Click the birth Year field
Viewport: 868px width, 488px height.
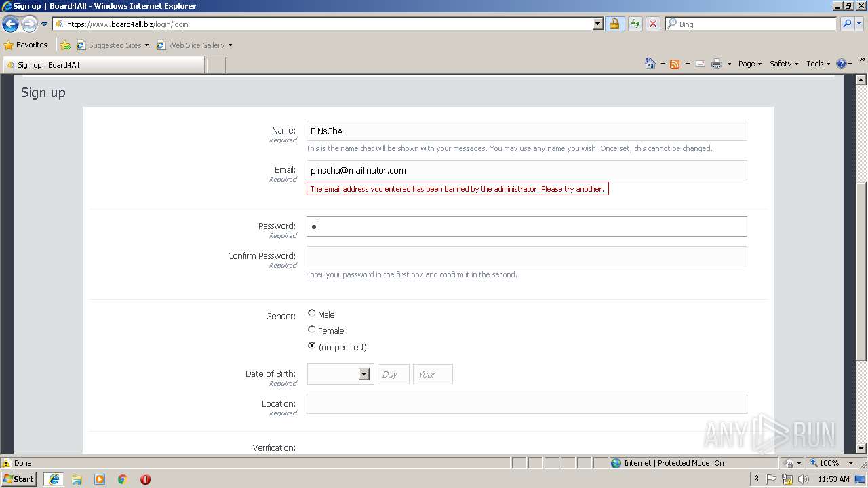pos(433,374)
